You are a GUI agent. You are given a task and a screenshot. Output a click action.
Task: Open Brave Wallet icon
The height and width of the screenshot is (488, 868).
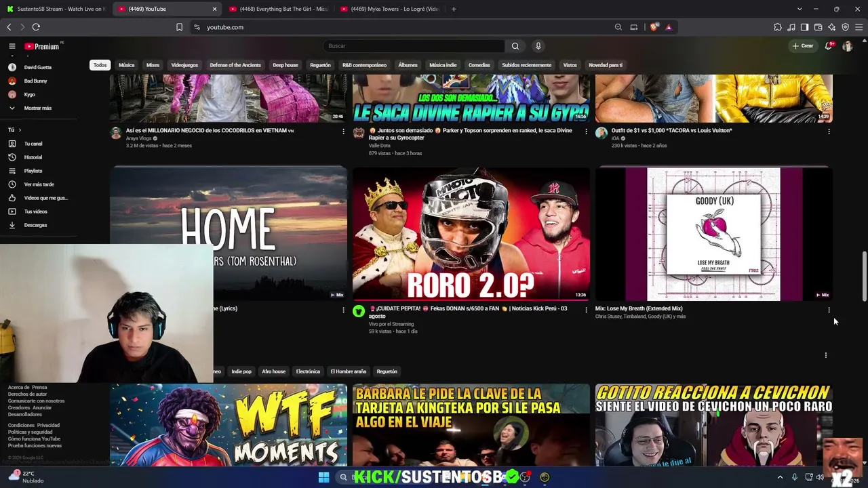(x=818, y=27)
